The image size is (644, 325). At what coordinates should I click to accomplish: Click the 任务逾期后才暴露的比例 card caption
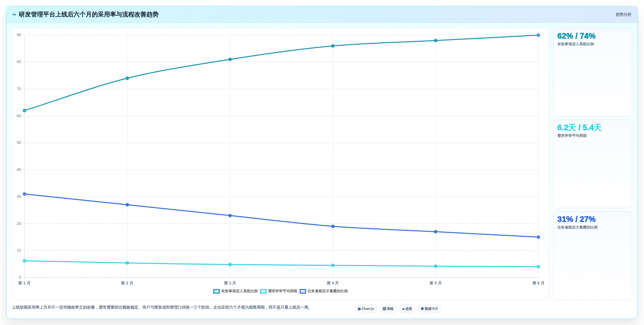pyautogui.click(x=577, y=228)
